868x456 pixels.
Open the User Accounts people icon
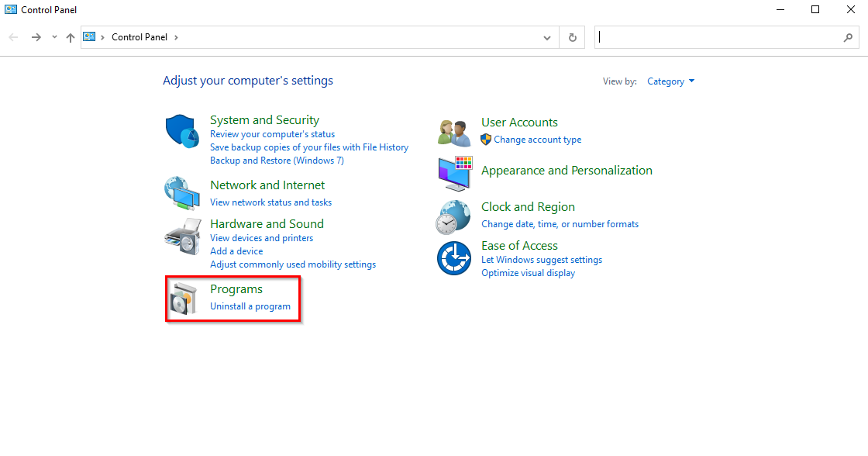pos(454,133)
